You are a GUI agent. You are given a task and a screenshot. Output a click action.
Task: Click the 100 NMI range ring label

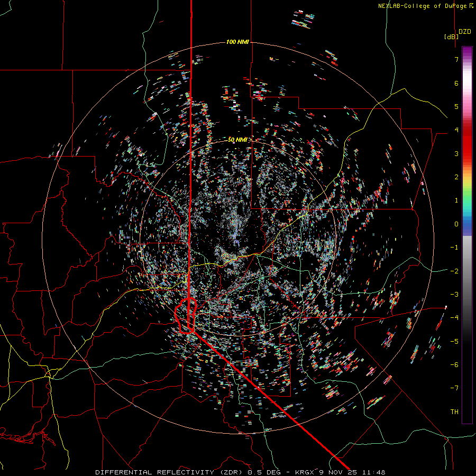[x=237, y=42]
